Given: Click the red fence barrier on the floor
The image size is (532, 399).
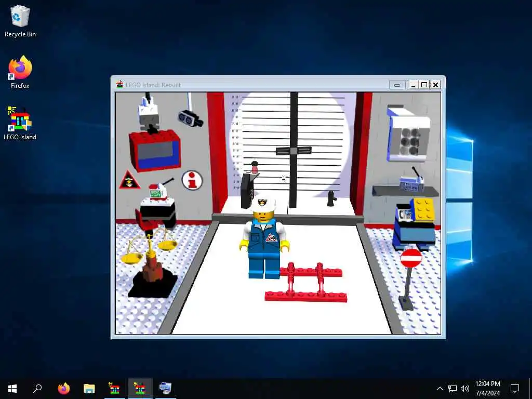Looking at the screenshot, I should pos(306,282).
